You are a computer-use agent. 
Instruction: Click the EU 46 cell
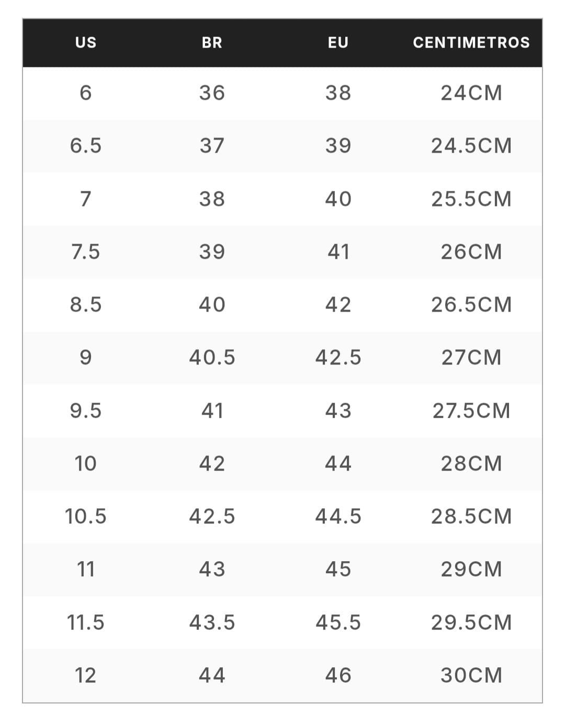pos(338,675)
